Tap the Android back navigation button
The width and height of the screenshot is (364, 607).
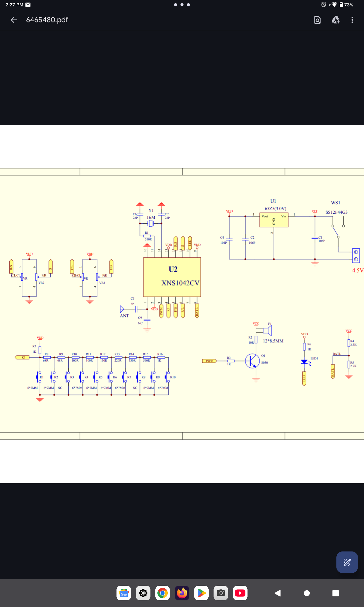[x=278, y=593]
